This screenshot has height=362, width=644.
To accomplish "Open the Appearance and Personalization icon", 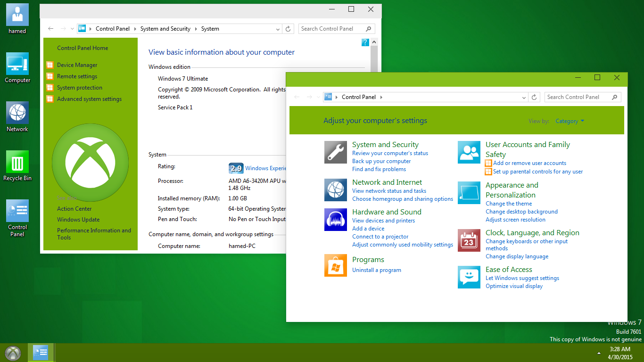I will (469, 193).
